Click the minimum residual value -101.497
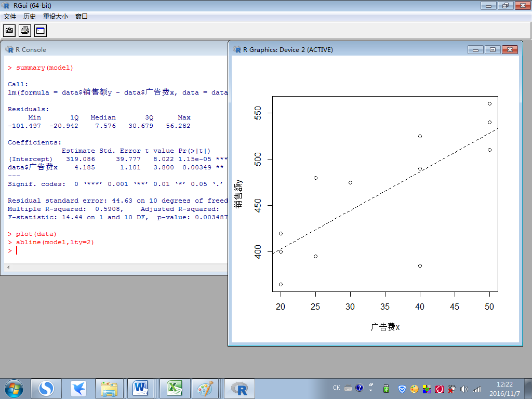 point(24,126)
